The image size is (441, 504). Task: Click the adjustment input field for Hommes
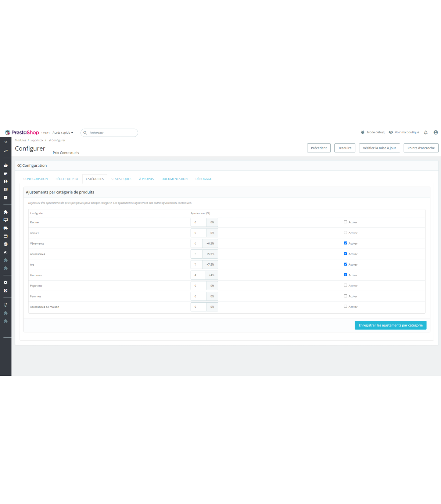coord(198,275)
